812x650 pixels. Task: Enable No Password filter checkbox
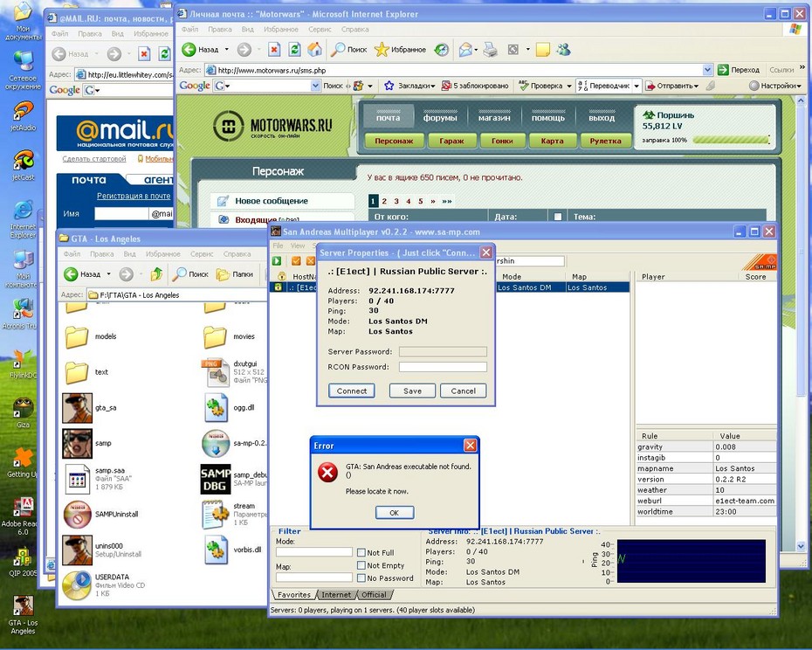coord(361,577)
